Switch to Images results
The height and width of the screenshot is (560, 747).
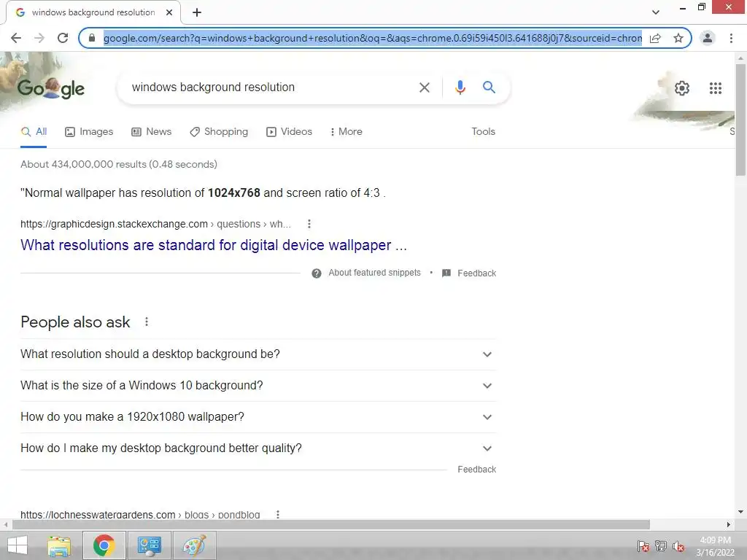pos(89,132)
